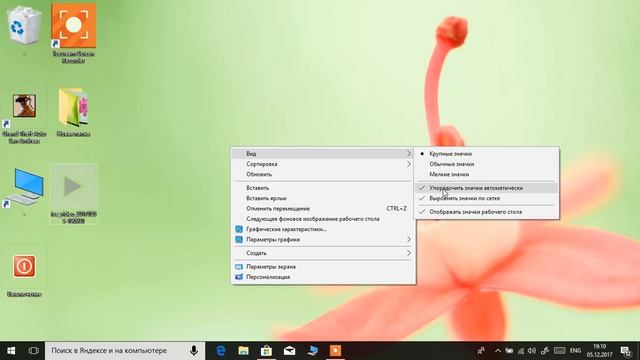Viewport: 640px width, 360px height.
Task: Open the People icon in the tray
Action: point(481,351)
